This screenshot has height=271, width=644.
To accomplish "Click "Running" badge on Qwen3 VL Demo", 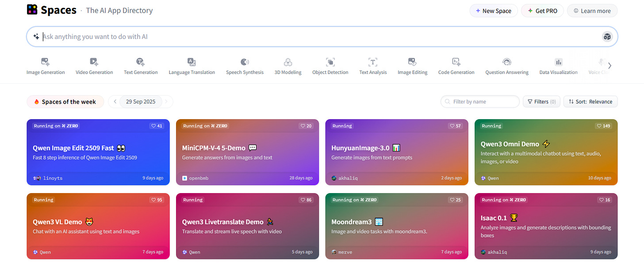I will point(43,200).
